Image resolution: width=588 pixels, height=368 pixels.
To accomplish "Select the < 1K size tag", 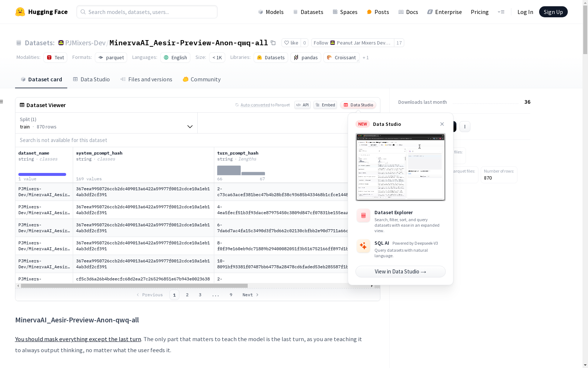I will pyautogui.click(x=217, y=57).
